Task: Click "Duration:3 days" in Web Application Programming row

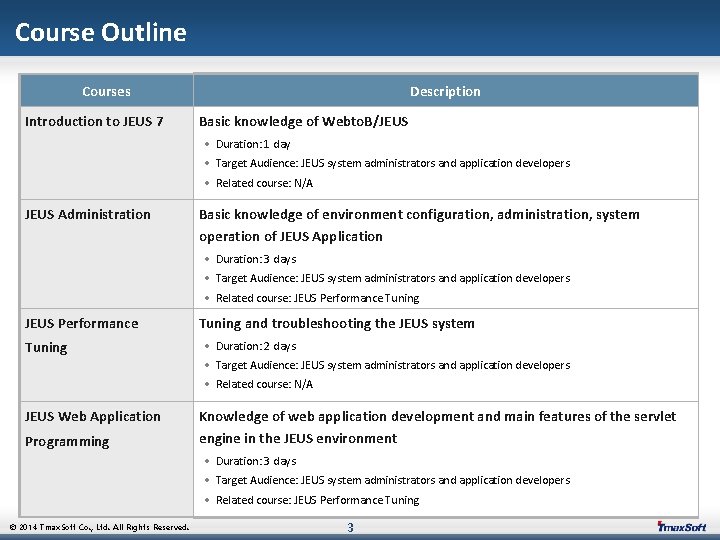Action: (256, 461)
